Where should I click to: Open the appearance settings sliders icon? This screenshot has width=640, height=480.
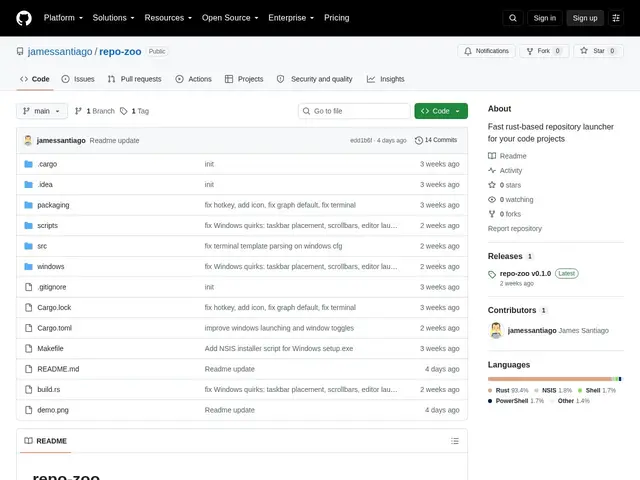point(616,18)
